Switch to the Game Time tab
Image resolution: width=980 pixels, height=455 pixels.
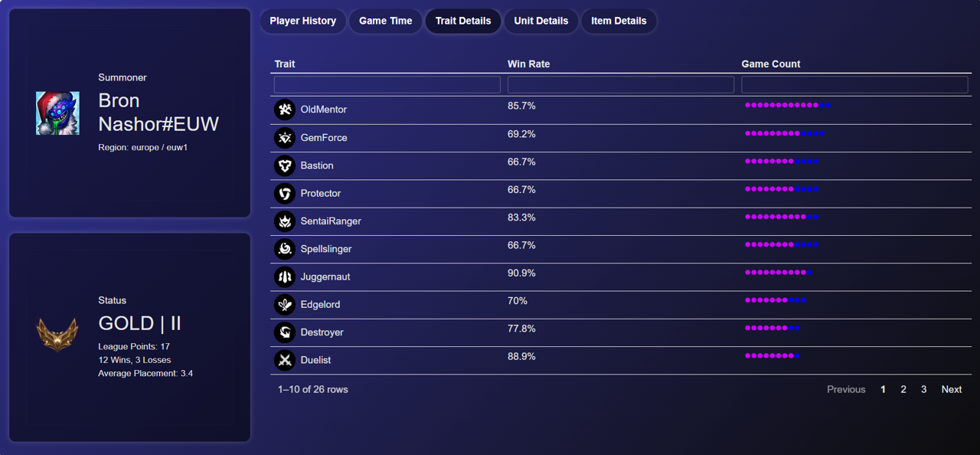pos(386,21)
